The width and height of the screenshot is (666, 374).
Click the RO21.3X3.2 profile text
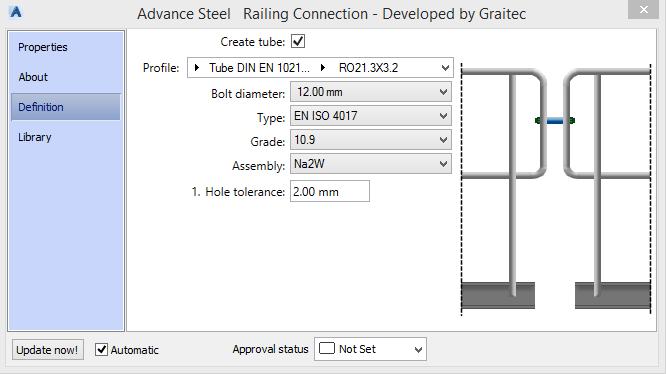pos(368,68)
